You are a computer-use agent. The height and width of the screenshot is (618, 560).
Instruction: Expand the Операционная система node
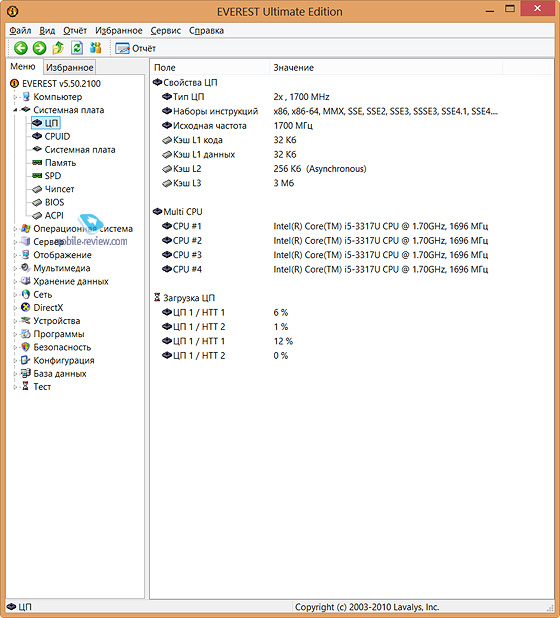15,229
